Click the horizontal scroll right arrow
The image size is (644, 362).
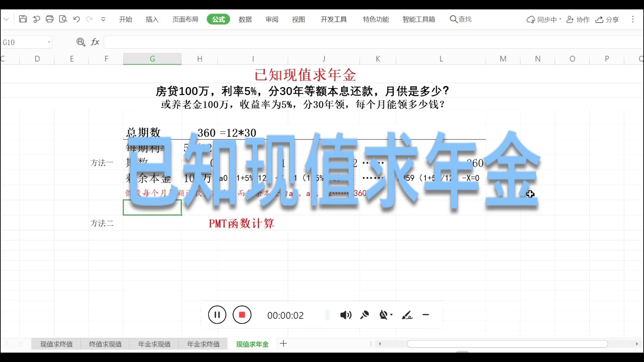(637, 344)
